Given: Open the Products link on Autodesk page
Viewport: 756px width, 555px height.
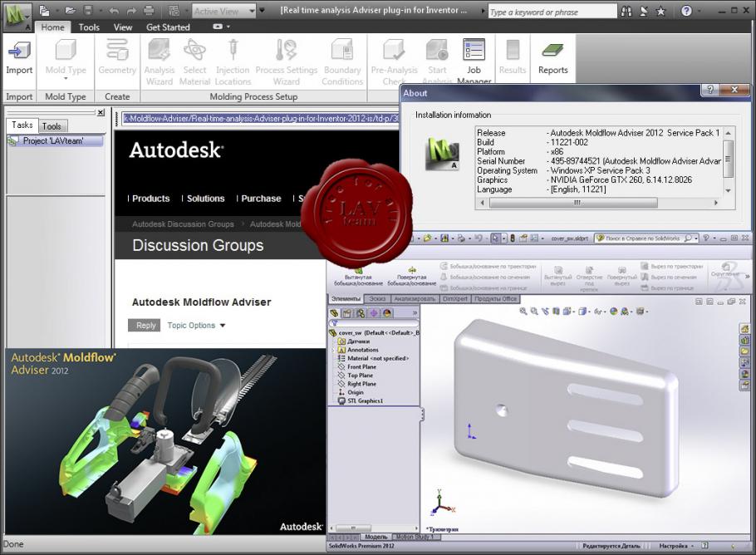Looking at the screenshot, I should pos(150,199).
